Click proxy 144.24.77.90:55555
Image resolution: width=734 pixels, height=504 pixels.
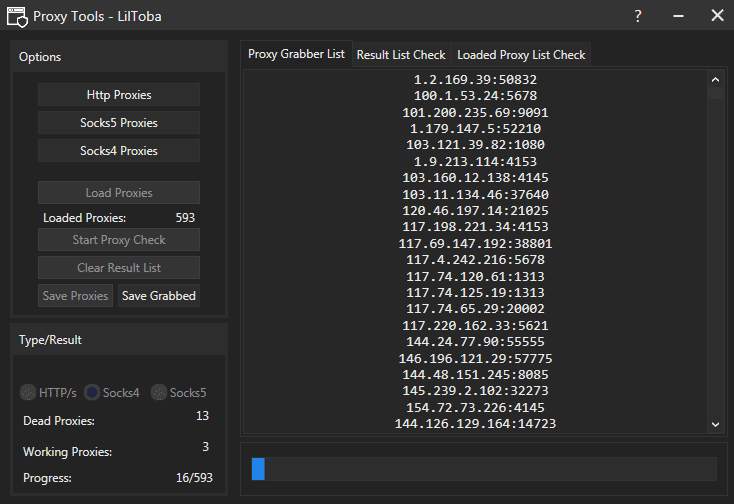tap(475, 342)
